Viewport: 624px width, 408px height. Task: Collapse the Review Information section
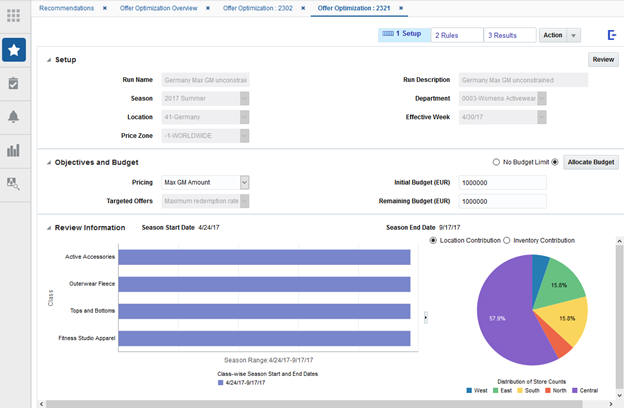[x=49, y=228]
